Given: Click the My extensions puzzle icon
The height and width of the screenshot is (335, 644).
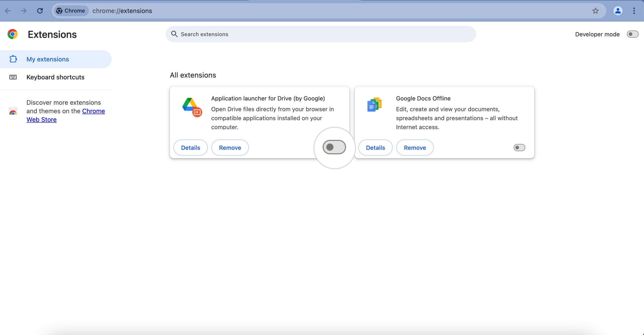Looking at the screenshot, I should click(13, 59).
